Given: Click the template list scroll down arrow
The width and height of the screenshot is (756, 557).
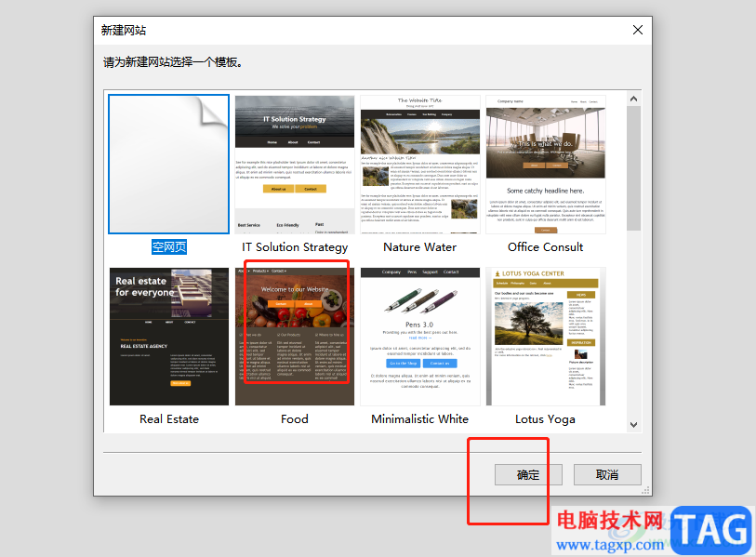Looking at the screenshot, I should point(633,425).
